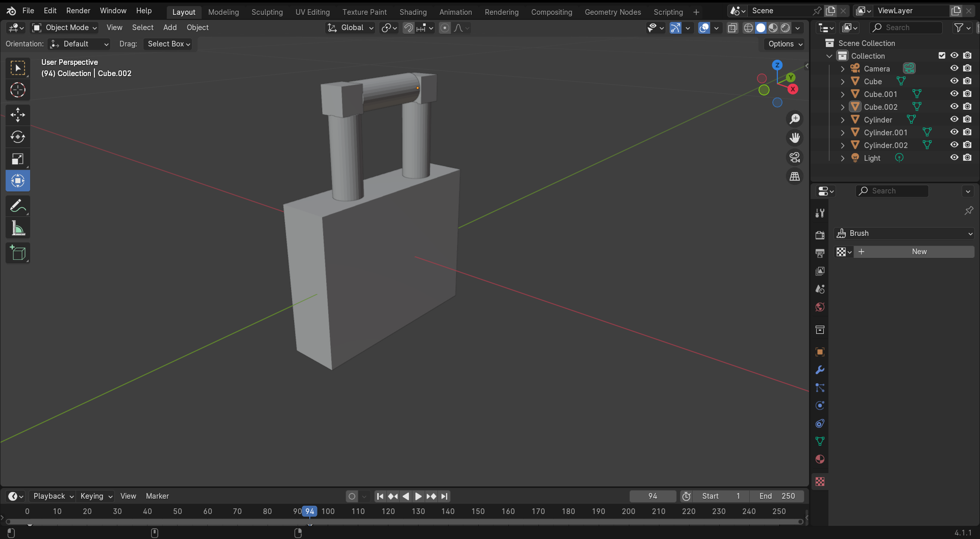The height and width of the screenshot is (539, 980).
Task: Open the Object Data properties tab
Action: [820, 442]
